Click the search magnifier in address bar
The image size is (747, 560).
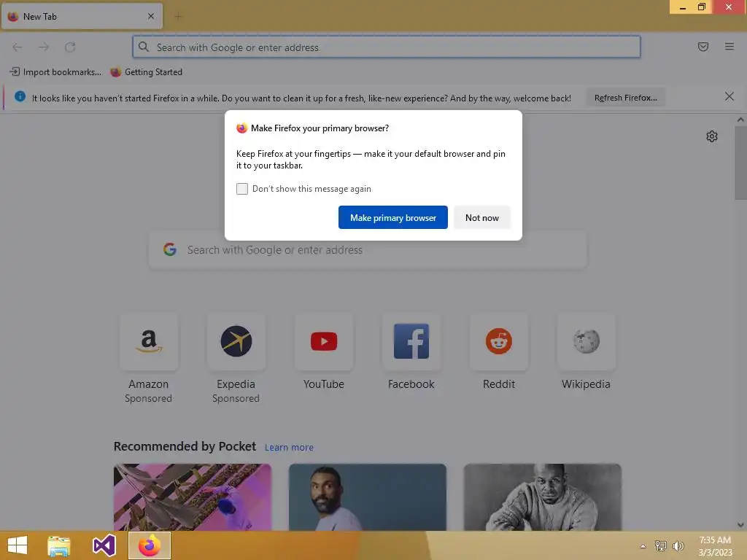(x=144, y=47)
